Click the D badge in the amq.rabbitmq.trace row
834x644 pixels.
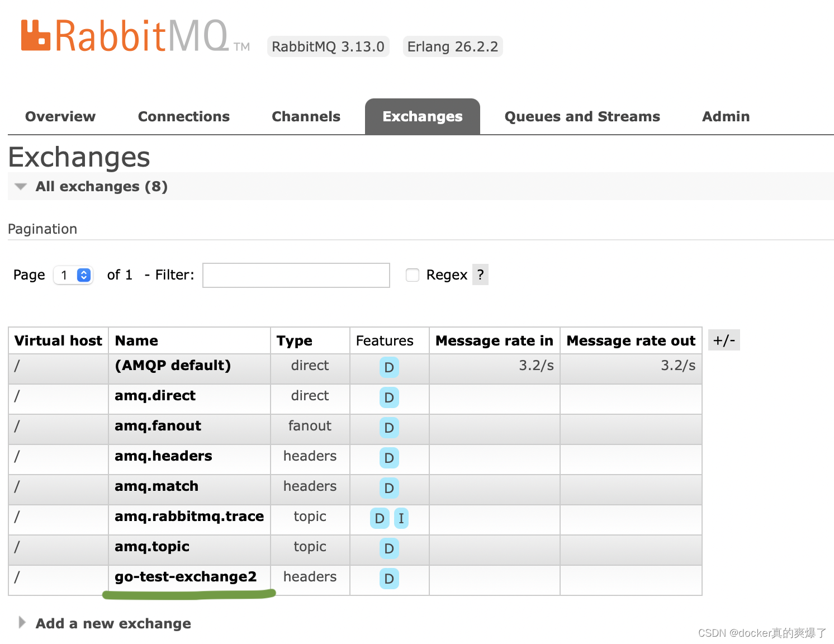point(380,518)
